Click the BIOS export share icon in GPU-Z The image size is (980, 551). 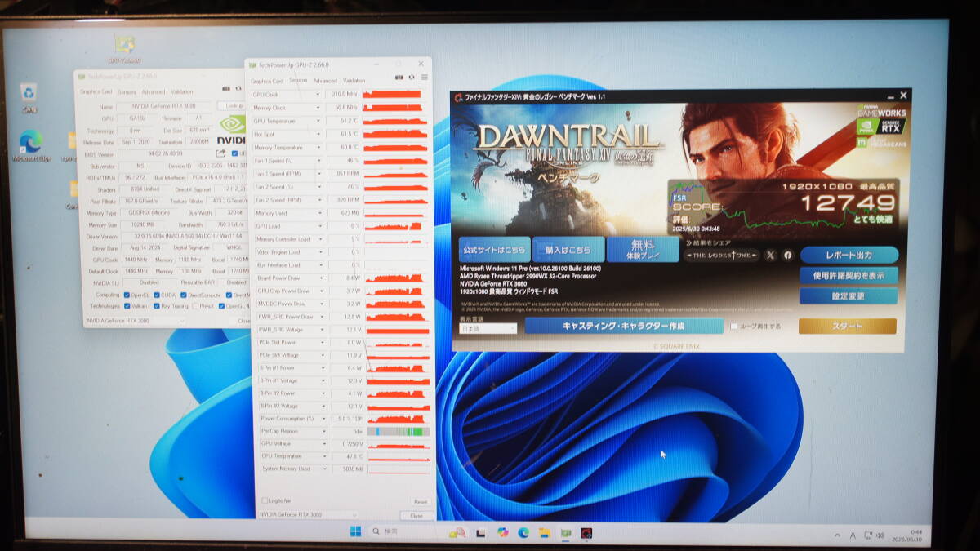point(220,153)
